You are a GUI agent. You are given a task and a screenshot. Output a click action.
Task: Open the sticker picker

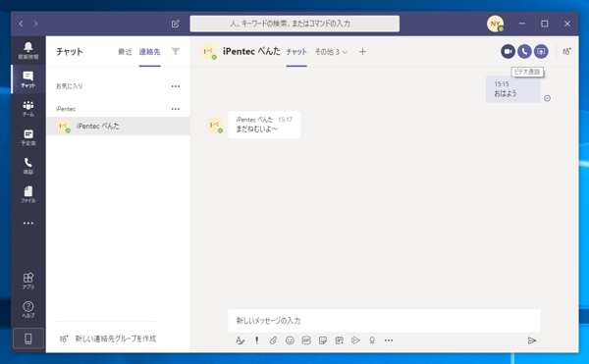[x=323, y=340]
